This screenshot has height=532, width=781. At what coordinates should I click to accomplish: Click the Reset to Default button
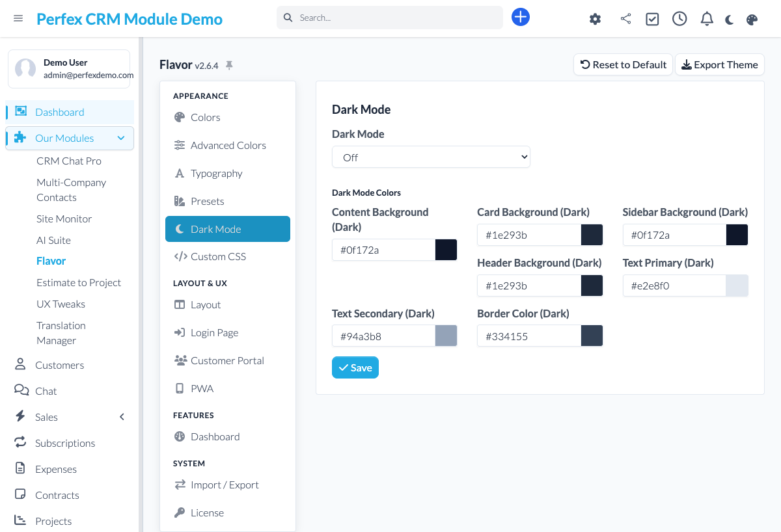click(x=623, y=65)
